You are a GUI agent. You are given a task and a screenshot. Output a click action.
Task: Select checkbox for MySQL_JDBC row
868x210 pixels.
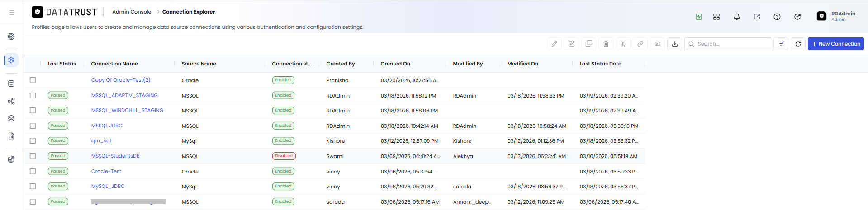click(x=33, y=186)
